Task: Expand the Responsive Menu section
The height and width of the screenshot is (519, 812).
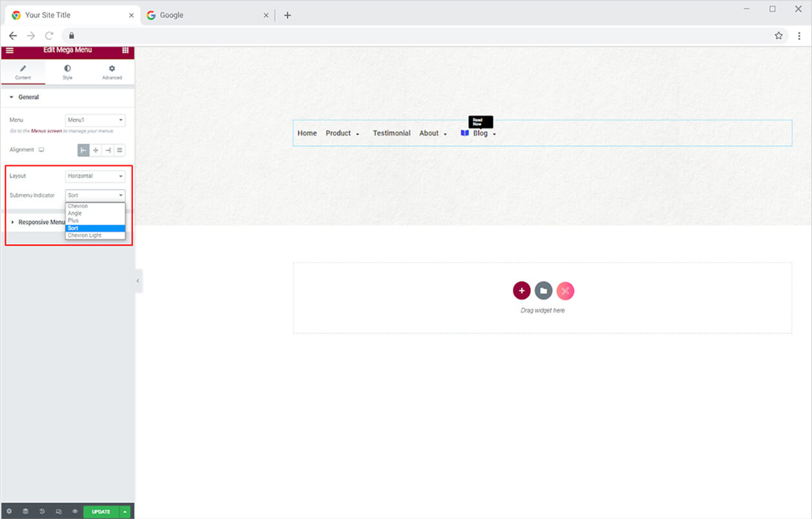Action: pyautogui.click(x=40, y=222)
